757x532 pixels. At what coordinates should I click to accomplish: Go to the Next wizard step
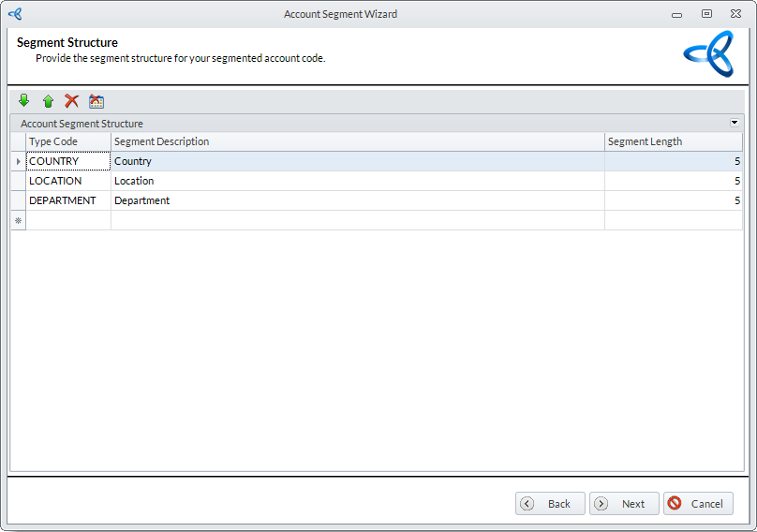click(x=624, y=504)
